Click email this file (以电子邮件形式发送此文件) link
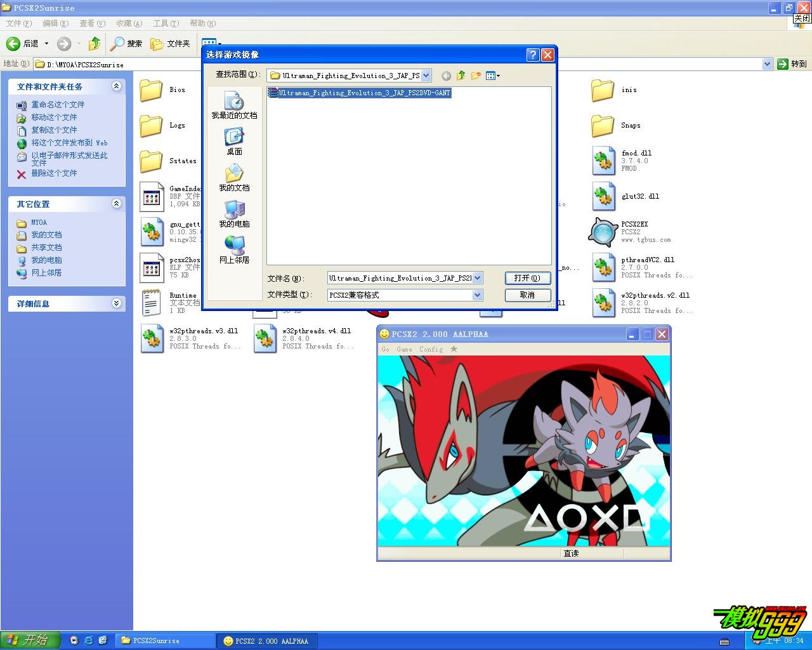Image resolution: width=812 pixels, height=650 pixels. (x=69, y=159)
